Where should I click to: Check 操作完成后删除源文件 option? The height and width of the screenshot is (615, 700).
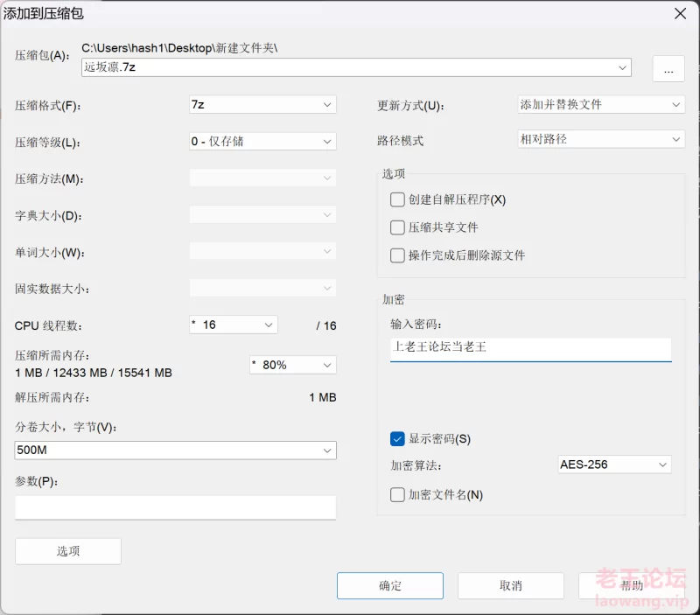point(397,255)
